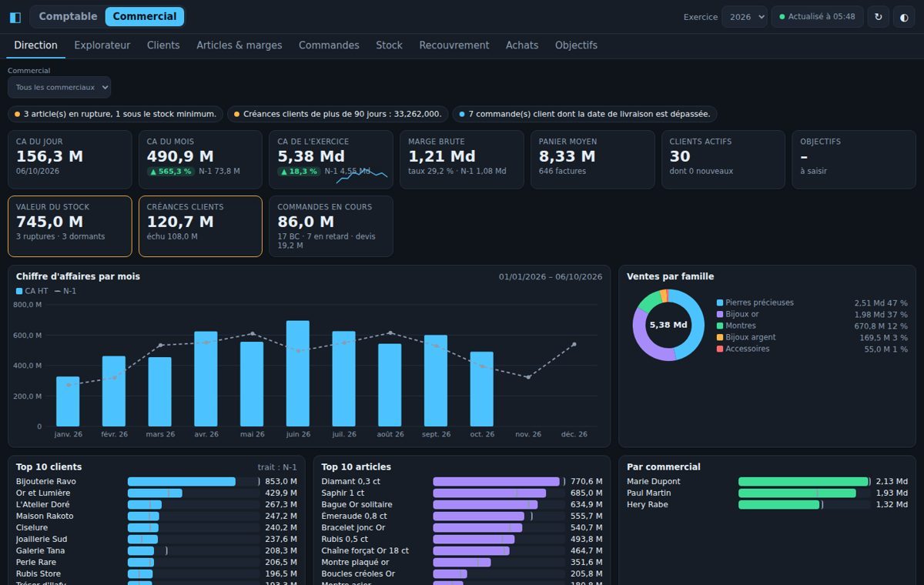Click the refresh data icon
The width and height of the screenshot is (924, 585).
point(879,17)
